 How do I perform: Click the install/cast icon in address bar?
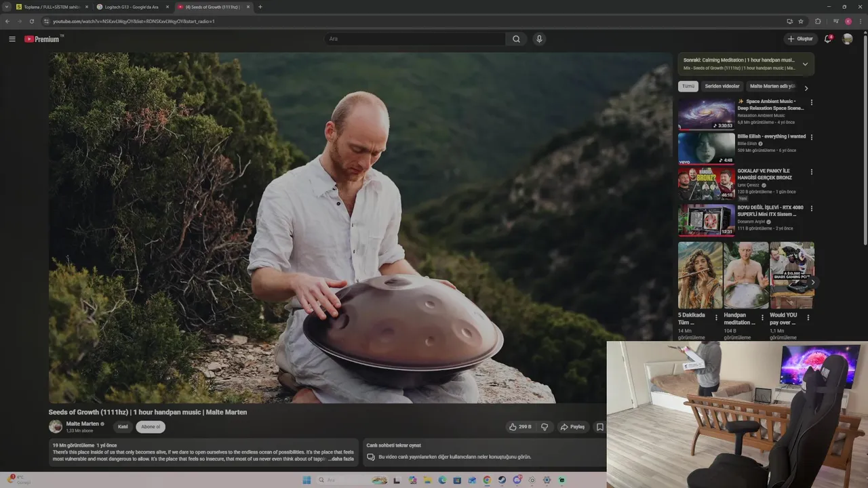789,21
